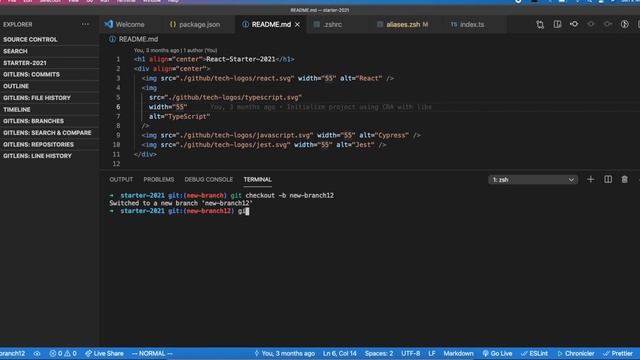Click 'Switched to a new branch' terminal output
The image size is (640, 360).
pyautogui.click(x=181, y=203)
